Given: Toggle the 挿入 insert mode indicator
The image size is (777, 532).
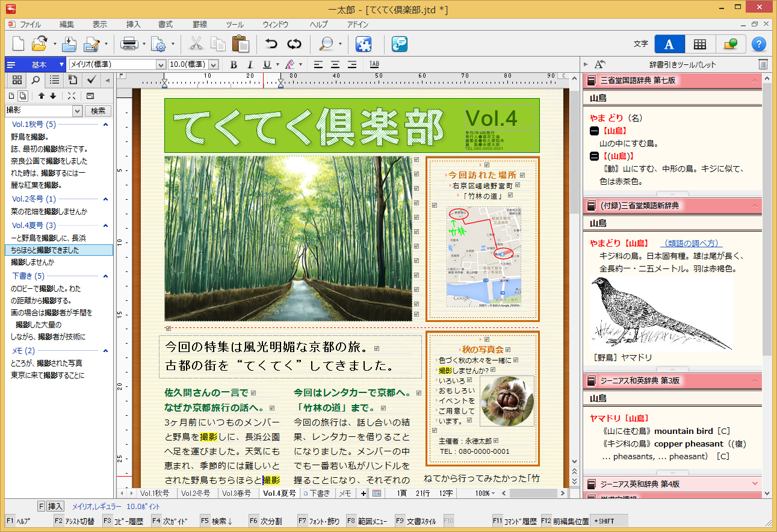Looking at the screenshot, I should pos(55,506).
